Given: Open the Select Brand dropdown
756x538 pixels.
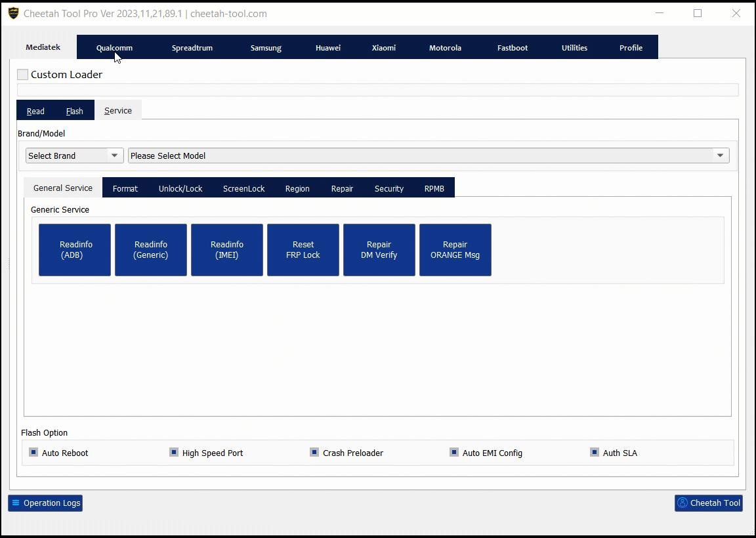Looking at the screenshot, I should (x=73, y=155).
